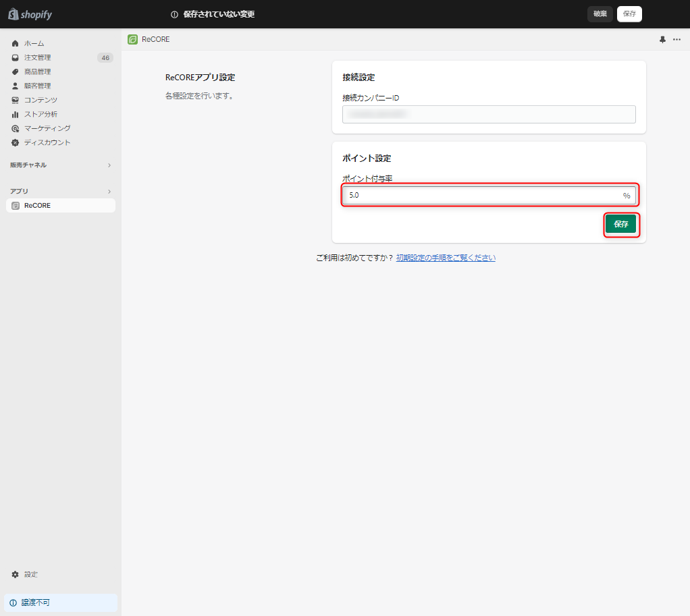
Task: Click the top bar 保存 button
Action: [629, 14]
